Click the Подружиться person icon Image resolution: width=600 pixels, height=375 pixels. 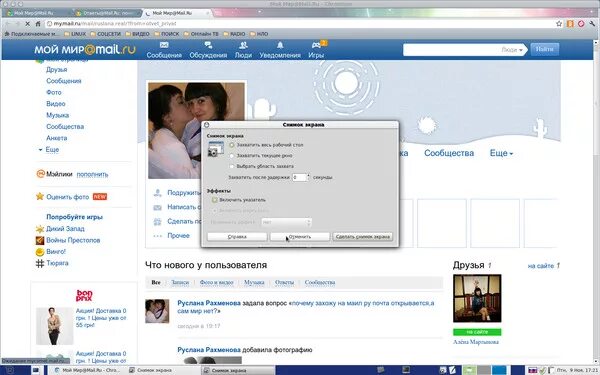pyautogui.click(x=158, y=192)
